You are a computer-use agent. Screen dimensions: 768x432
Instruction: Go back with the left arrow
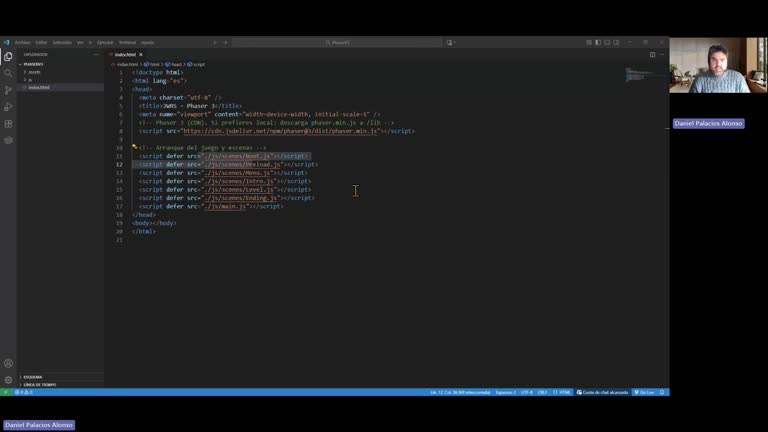coord(216,43)
